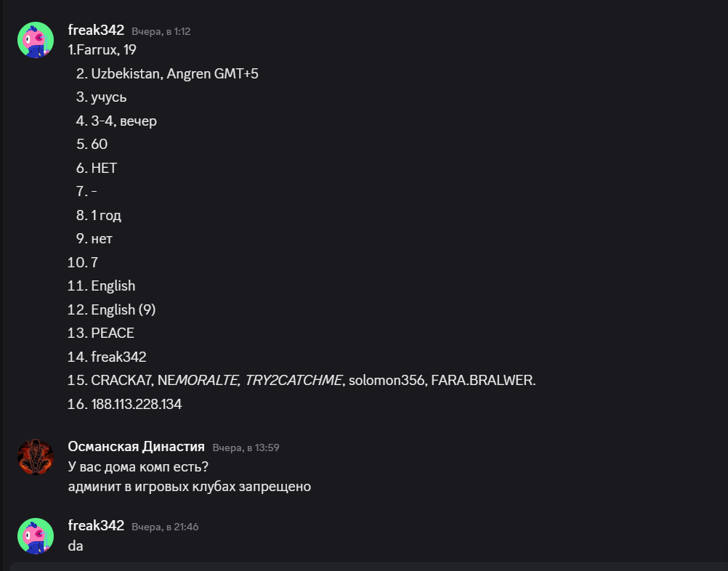The width and height of the screenshot is (728, 571).
Task: Click freak342's avatar next to the "da" reply
Action: pos(36,535)
